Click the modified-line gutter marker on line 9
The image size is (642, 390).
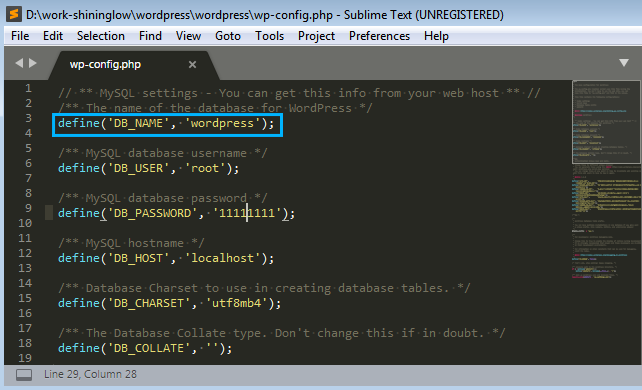coord(49,213)
